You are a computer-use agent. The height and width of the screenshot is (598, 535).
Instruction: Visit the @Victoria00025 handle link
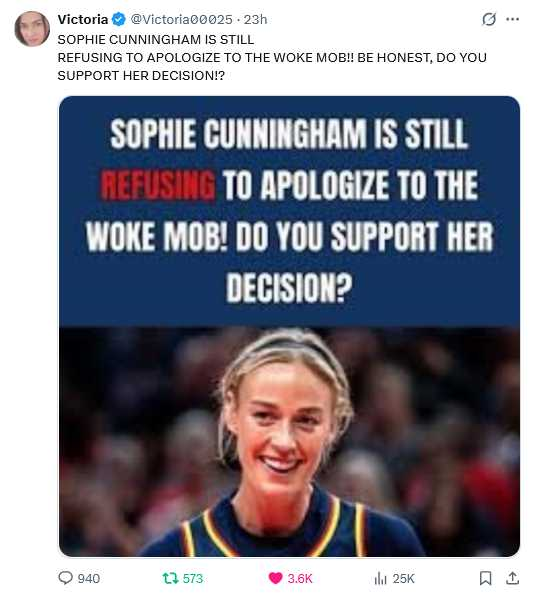pos(182,19)
